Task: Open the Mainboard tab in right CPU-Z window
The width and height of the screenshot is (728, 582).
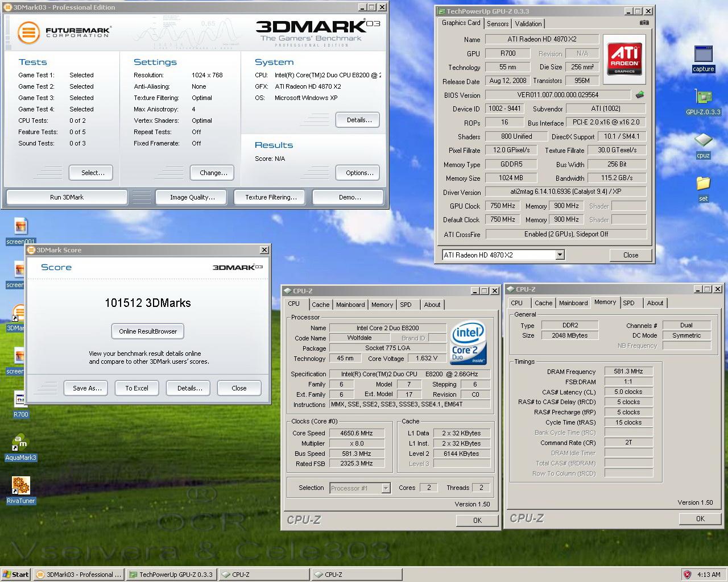Action: pos(573,303)
